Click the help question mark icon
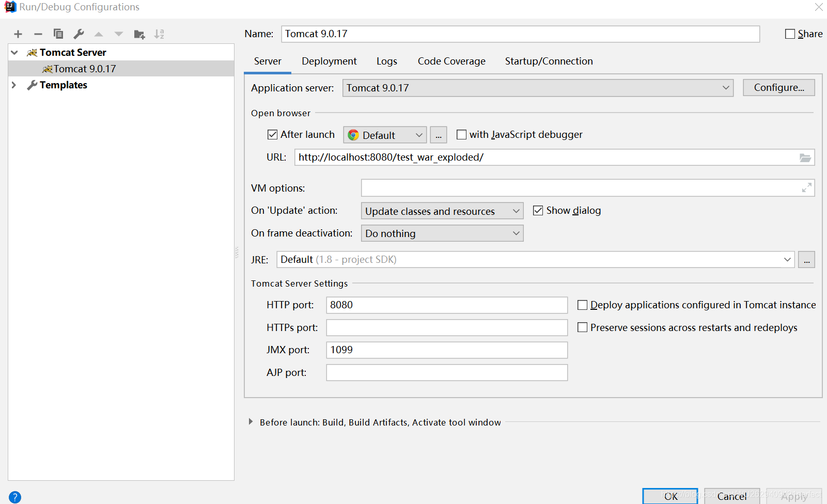 (15, 497)
